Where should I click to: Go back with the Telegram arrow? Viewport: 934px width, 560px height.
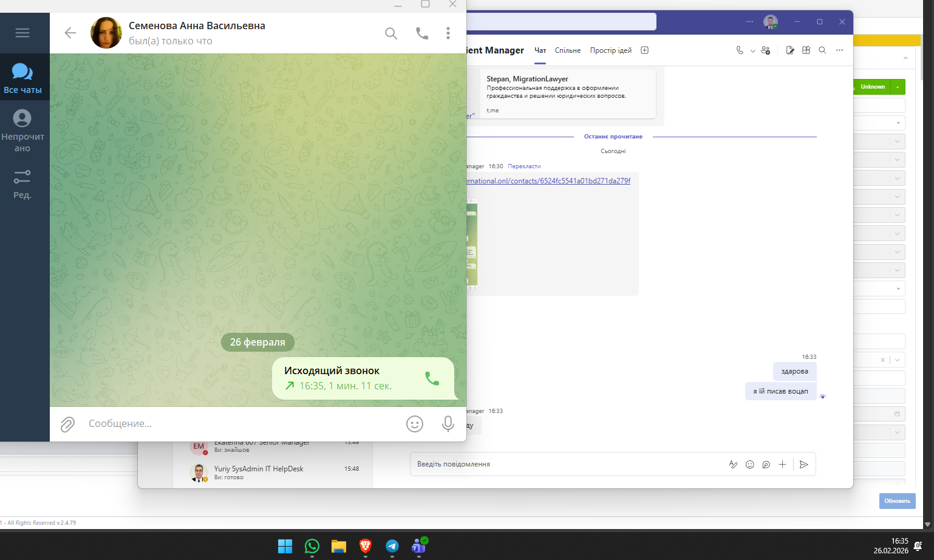point(70,33)
